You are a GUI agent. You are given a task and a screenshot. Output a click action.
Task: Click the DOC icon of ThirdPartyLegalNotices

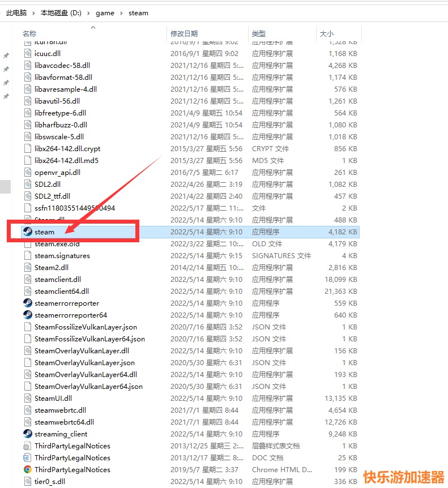pos(28,457)
